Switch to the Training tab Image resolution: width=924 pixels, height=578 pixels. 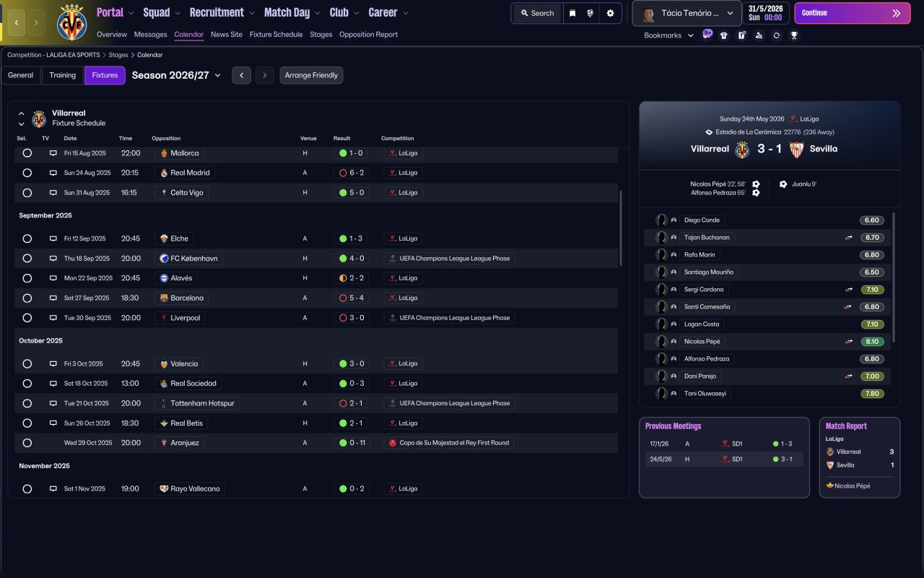pos(63,75)
